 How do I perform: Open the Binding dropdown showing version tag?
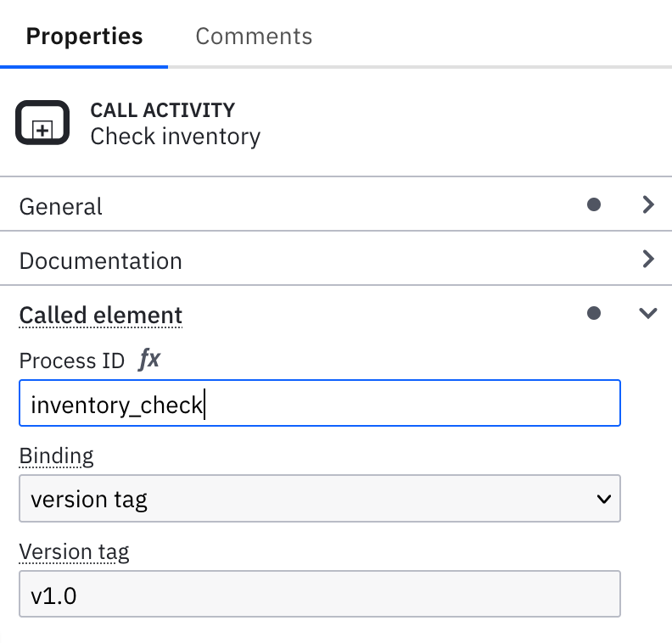pos(319,499)
